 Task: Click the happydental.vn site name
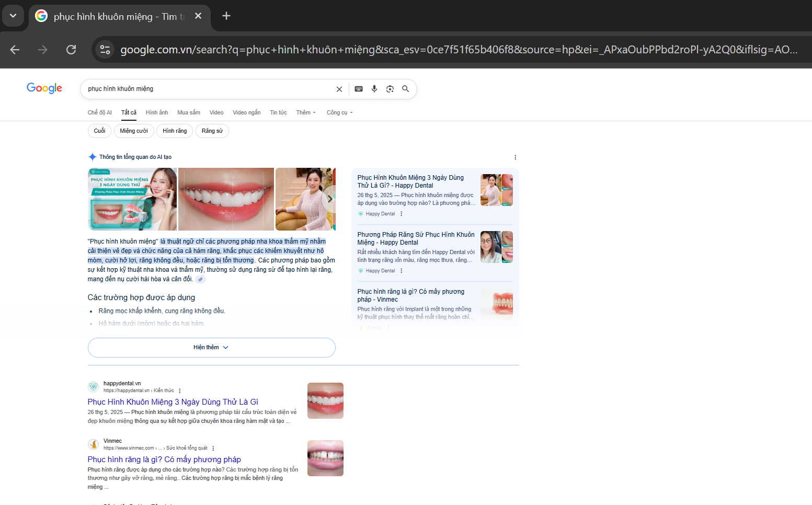pos(122,383)
